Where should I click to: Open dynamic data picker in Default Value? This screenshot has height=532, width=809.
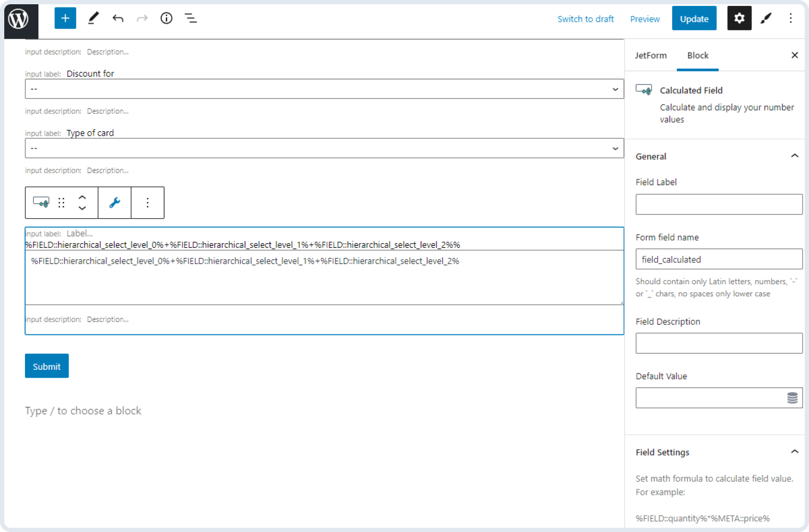(x=793, y=397)
